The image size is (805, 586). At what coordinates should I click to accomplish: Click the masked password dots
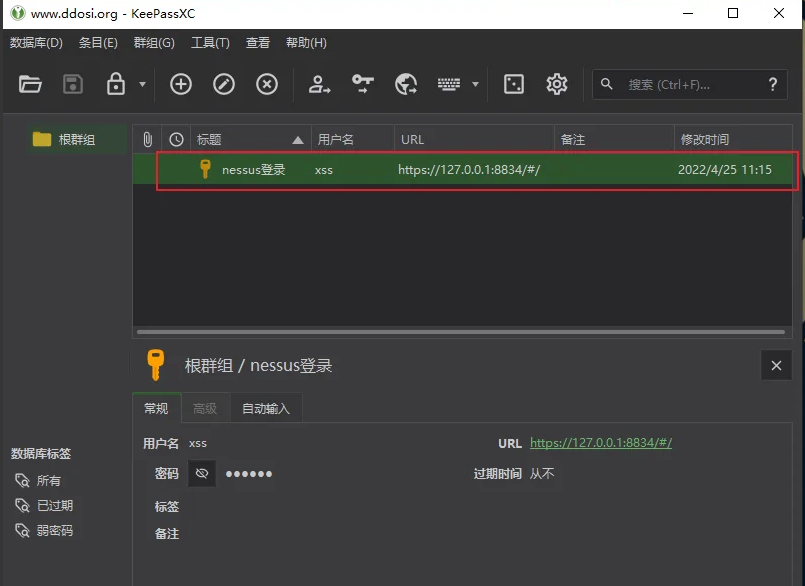tap(249, 474)
